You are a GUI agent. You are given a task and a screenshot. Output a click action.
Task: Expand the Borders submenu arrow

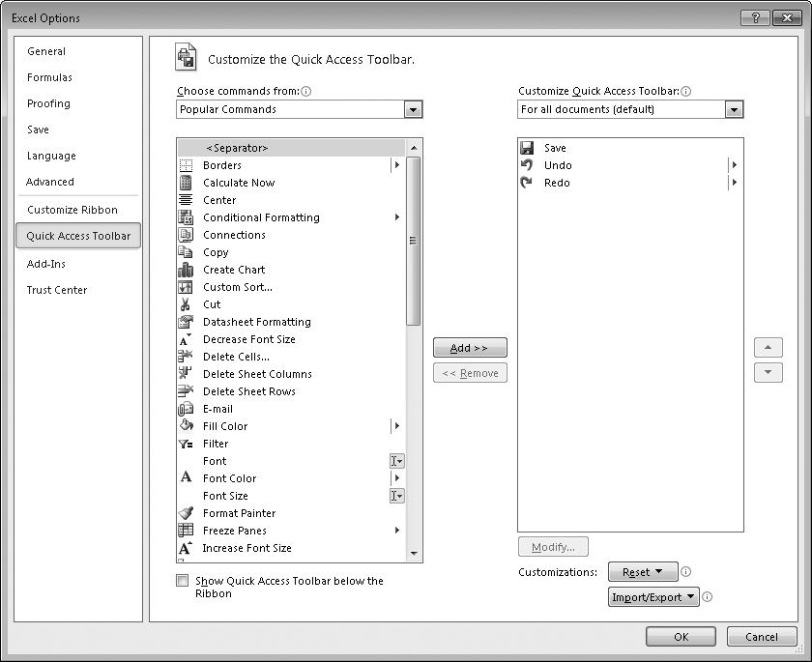click(396, 165)
